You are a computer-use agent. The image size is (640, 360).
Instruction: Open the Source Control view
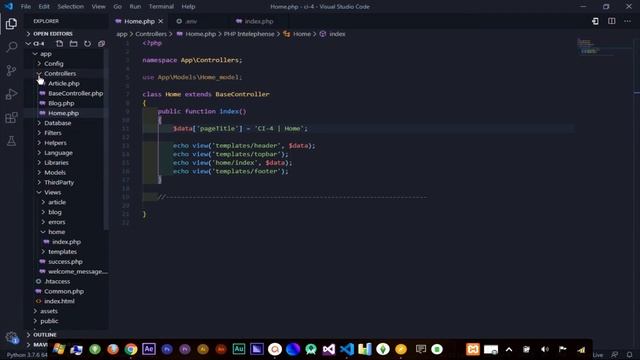(11, 71)
